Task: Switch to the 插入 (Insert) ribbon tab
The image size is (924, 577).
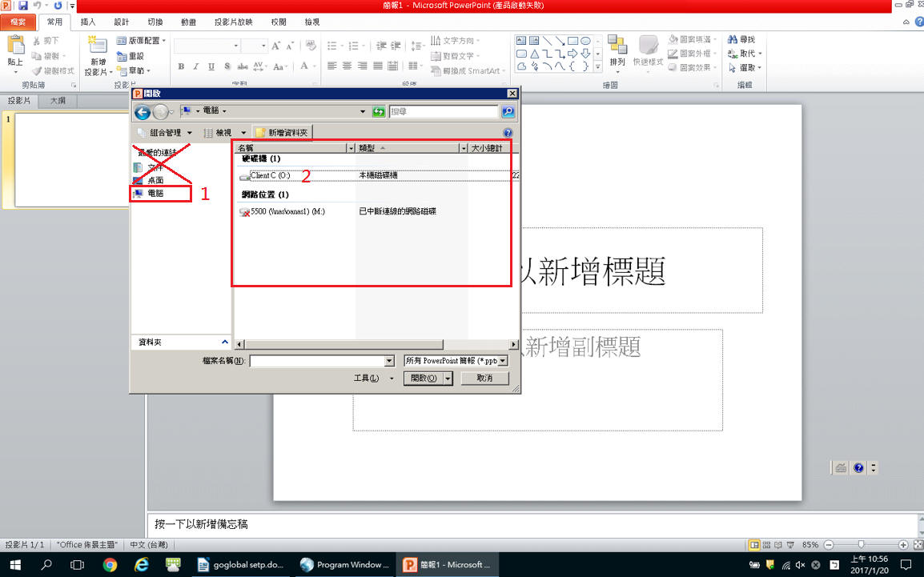Action: tap(88, 22)
